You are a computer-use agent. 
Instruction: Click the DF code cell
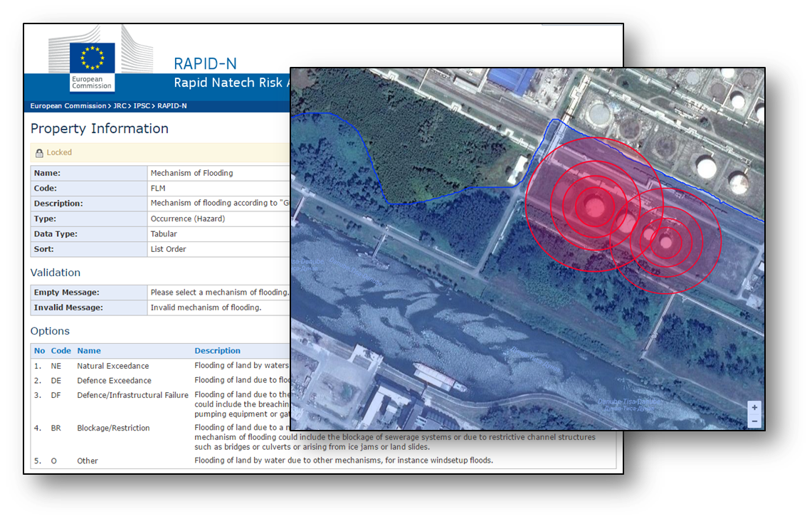coord(56,395)
